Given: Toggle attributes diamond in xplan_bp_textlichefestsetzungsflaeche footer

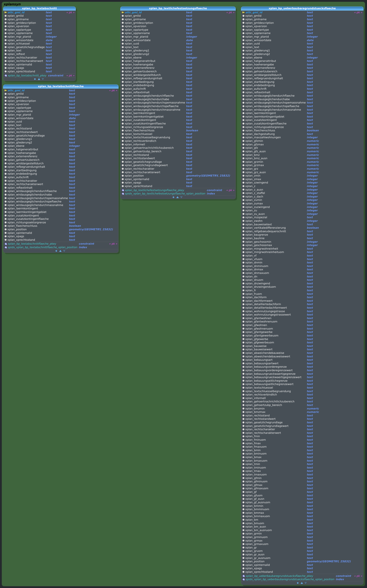Looking at the screenshot, I should tap(173, 197).
